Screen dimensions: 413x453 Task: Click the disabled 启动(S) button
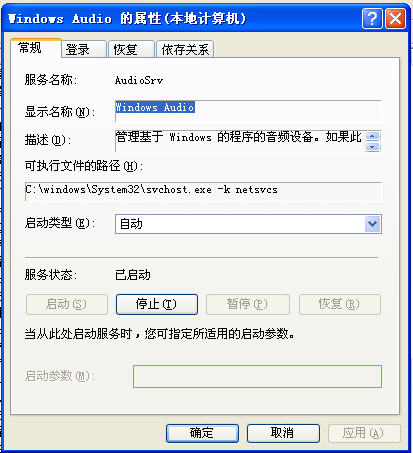coord(67,304)
